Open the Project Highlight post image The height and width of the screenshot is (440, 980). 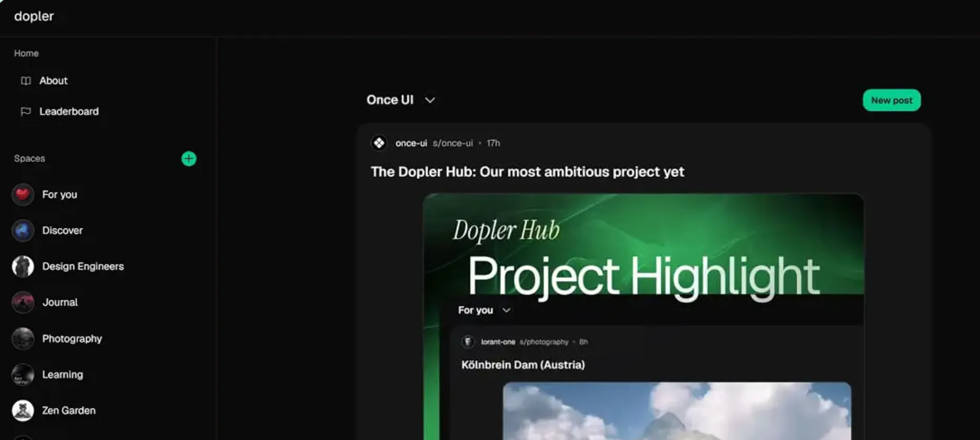[x=643, y=317]
